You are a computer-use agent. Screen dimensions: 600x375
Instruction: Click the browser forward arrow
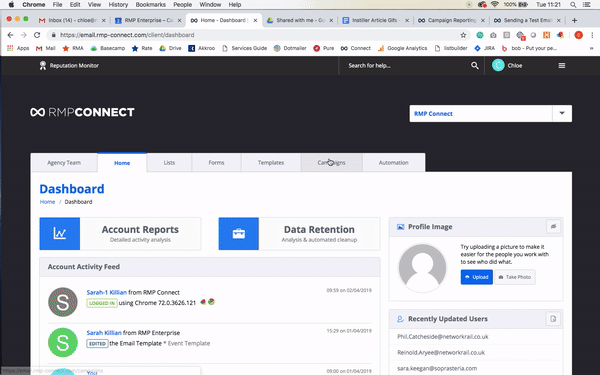pos(24,35)
